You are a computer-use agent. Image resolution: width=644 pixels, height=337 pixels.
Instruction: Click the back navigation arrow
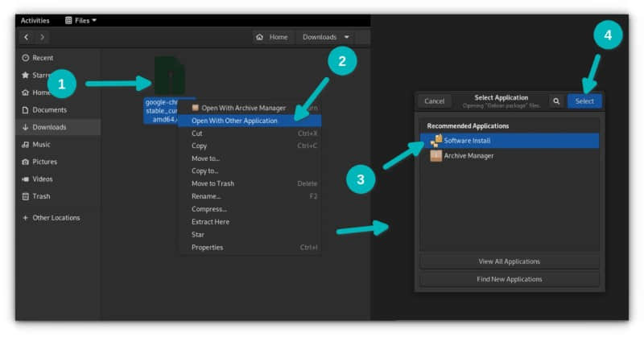27,37
